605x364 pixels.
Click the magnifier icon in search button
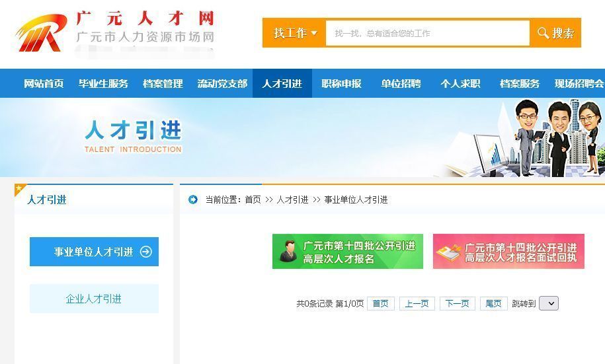[x=543, y=33]
